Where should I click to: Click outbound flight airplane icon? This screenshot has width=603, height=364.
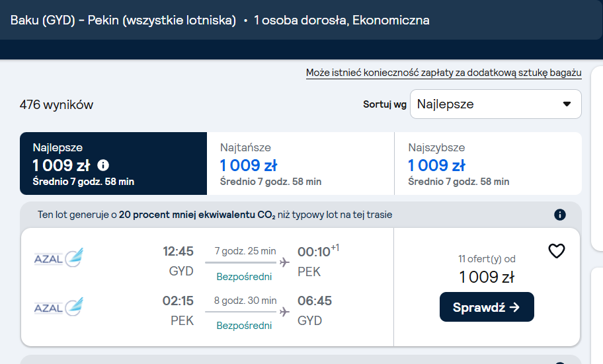284,262
